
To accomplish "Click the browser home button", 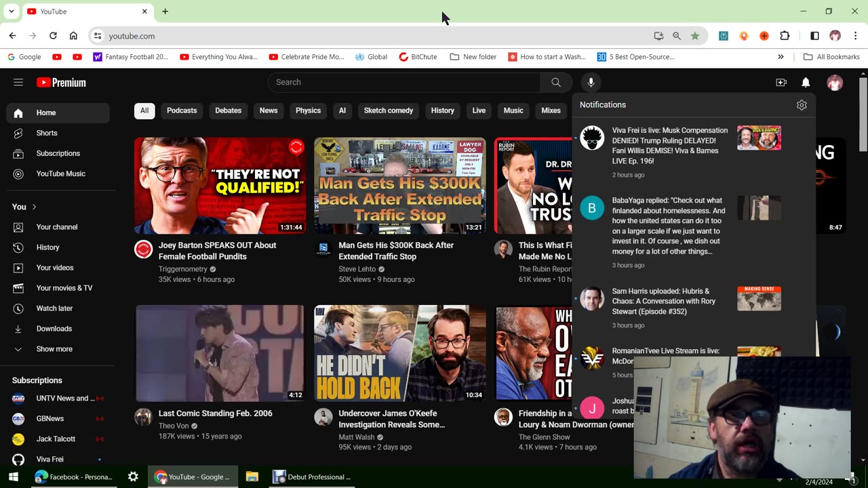I will (73, 36).
